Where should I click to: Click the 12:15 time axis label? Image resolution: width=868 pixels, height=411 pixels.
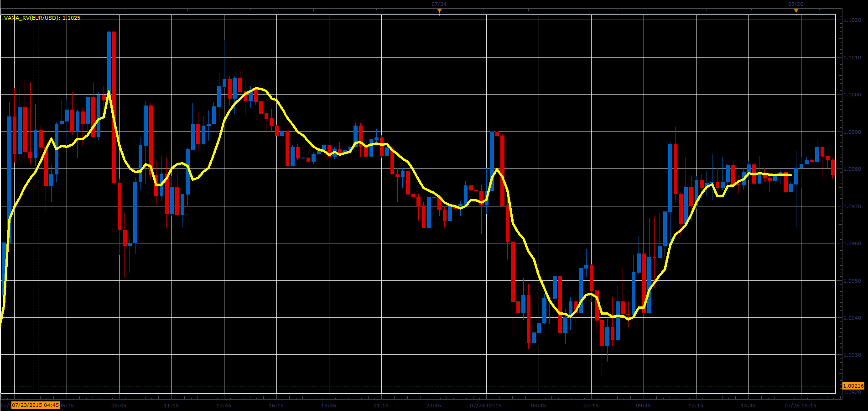pos(696,406)
